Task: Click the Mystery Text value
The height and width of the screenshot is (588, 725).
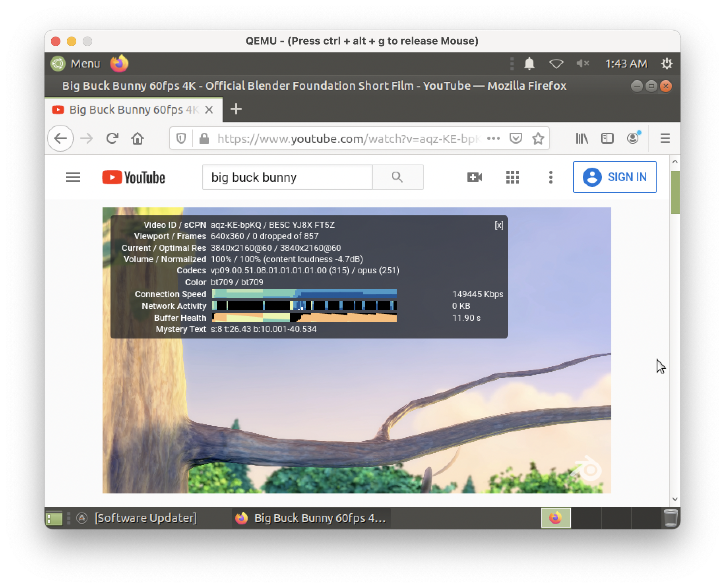Action: [264, 329]
